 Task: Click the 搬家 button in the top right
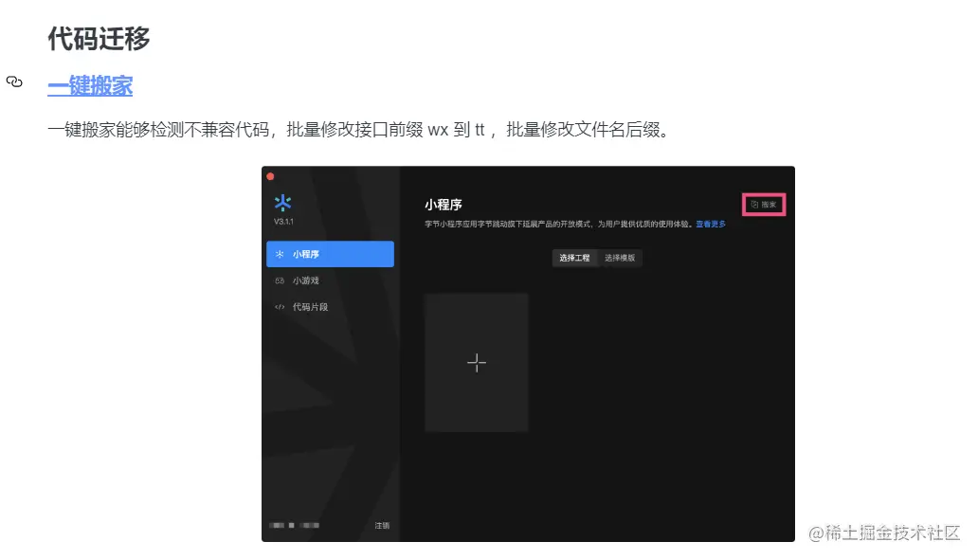764,205
